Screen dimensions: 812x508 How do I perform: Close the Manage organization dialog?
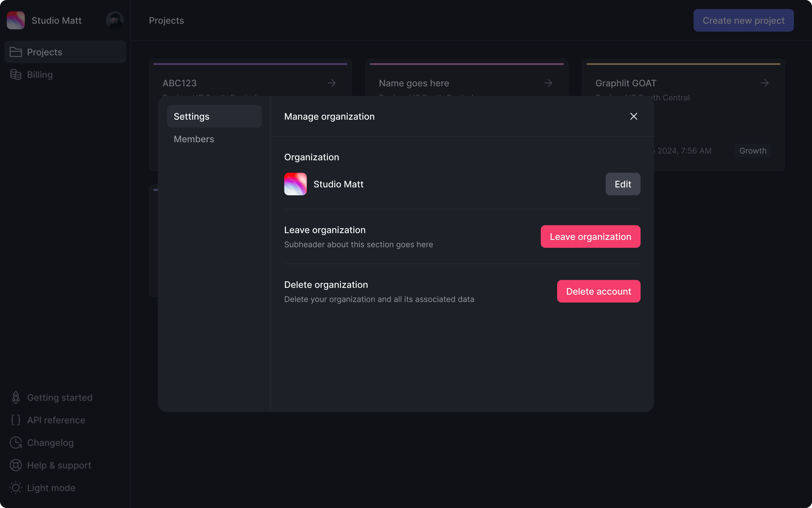coord(634,116)
